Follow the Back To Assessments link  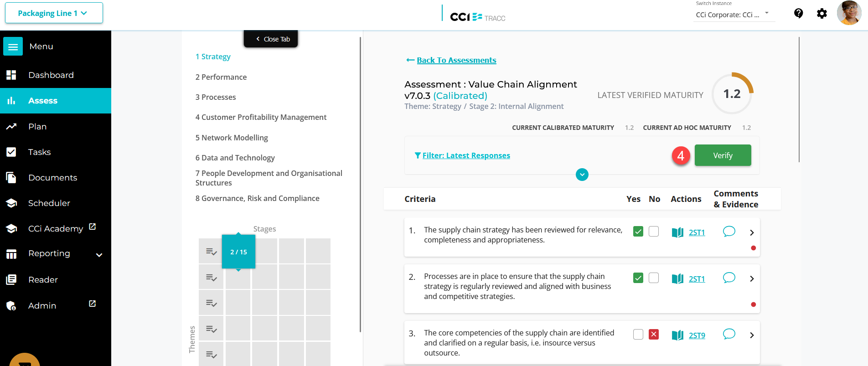456,60
